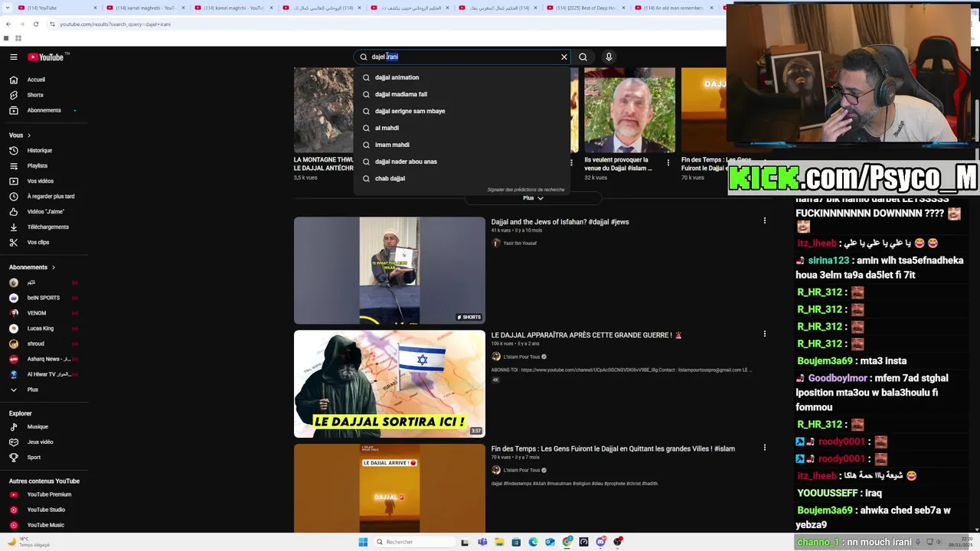
Task: Open Vidéos "J'aime" list
Action: [x=44, y=211]
